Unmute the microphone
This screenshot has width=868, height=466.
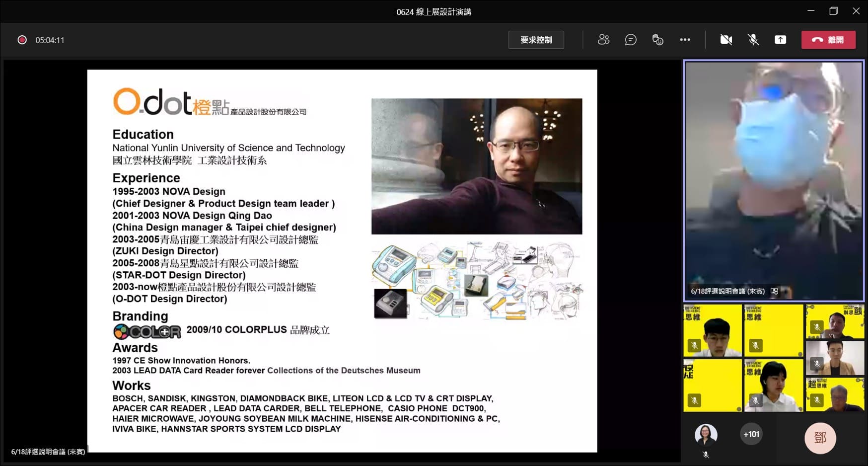point(753,40)
